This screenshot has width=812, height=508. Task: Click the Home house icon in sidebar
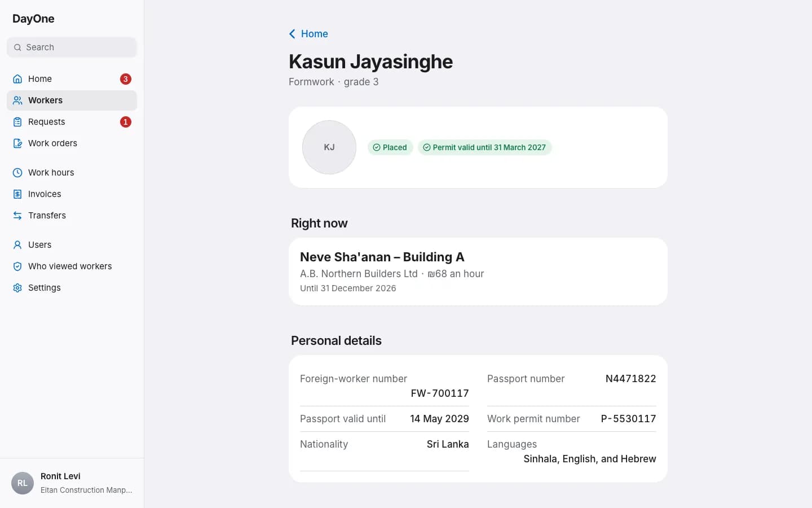pyautogui.click(x=17, y=79)
